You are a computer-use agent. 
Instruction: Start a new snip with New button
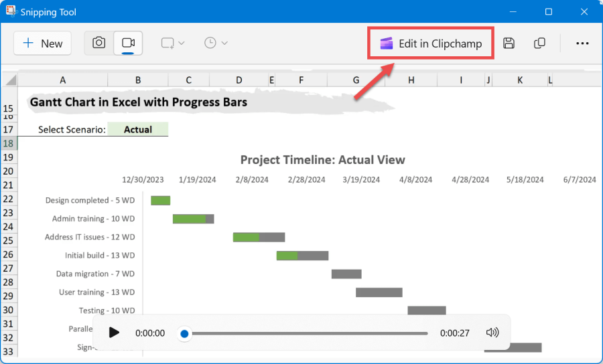[42, 43]
